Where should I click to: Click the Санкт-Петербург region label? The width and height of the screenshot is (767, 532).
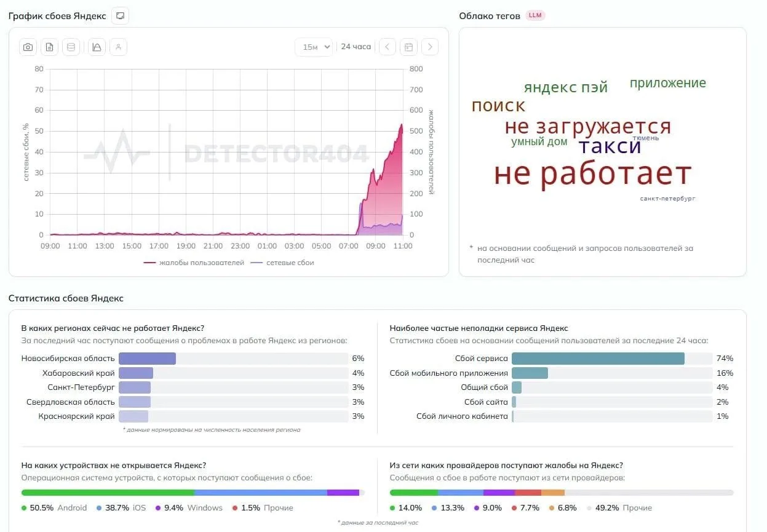click(x=81, y=387)
